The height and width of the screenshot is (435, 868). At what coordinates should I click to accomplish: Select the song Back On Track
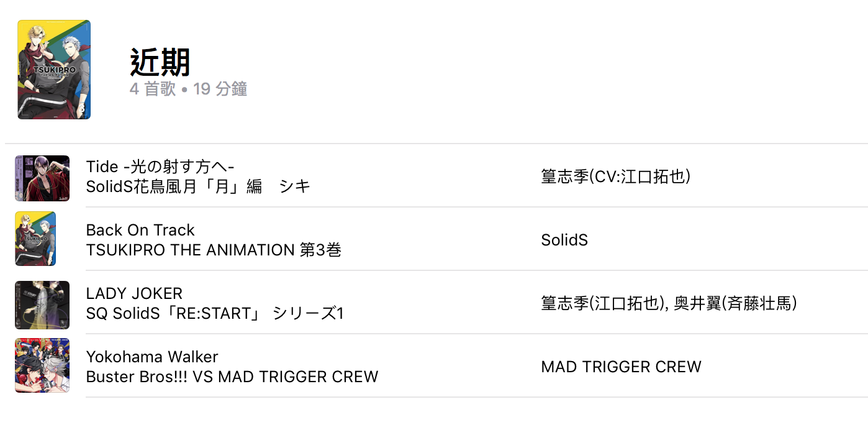pos(140,230)
